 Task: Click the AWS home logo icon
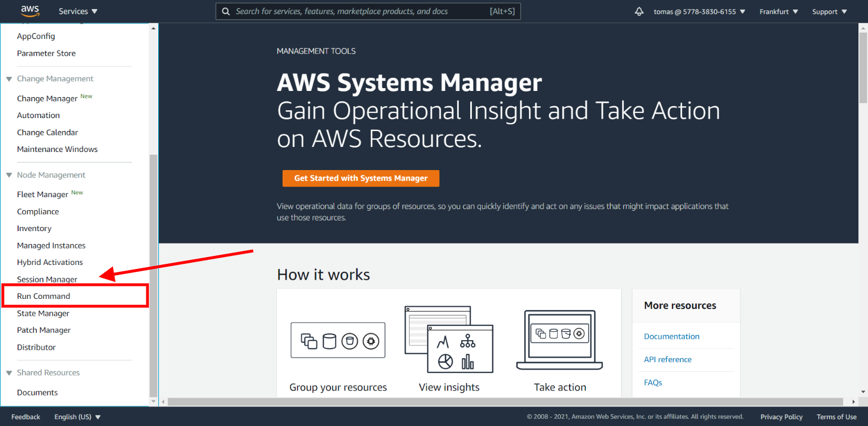click(29, 11)
